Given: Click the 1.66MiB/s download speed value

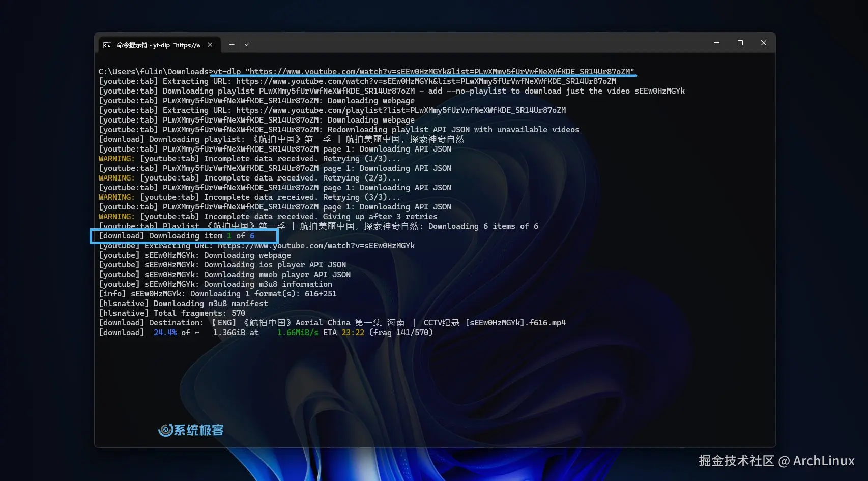Looking at the screenshot, I should tap(298, 333).
